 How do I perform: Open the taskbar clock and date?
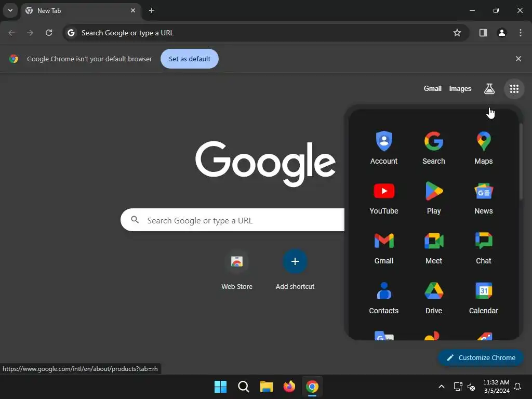496,387
